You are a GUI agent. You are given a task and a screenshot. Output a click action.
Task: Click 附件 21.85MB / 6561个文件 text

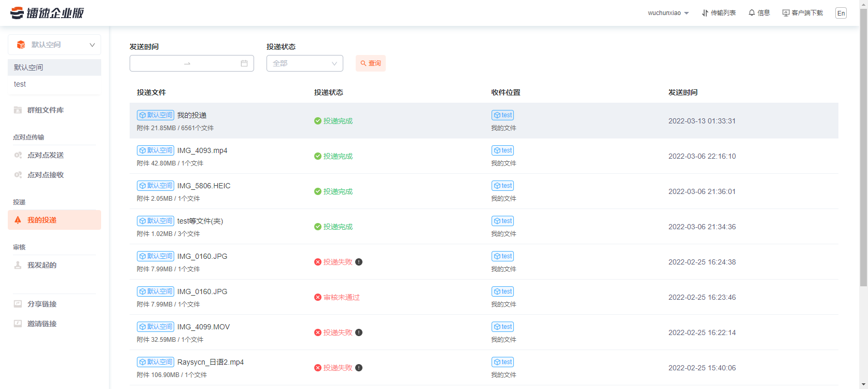(175, 128)
